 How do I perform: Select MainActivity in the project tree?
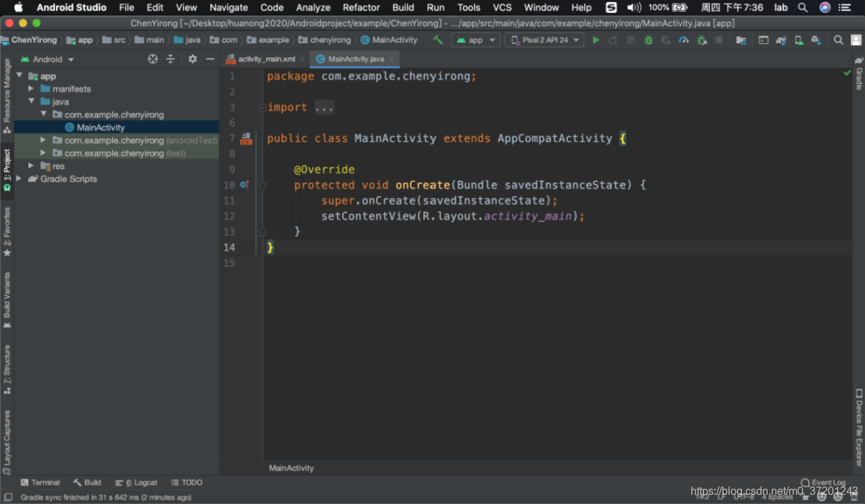point(101,127)
